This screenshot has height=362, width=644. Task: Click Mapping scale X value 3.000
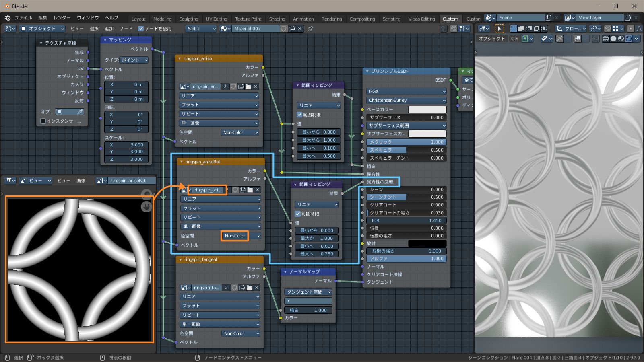pos(126,145)
